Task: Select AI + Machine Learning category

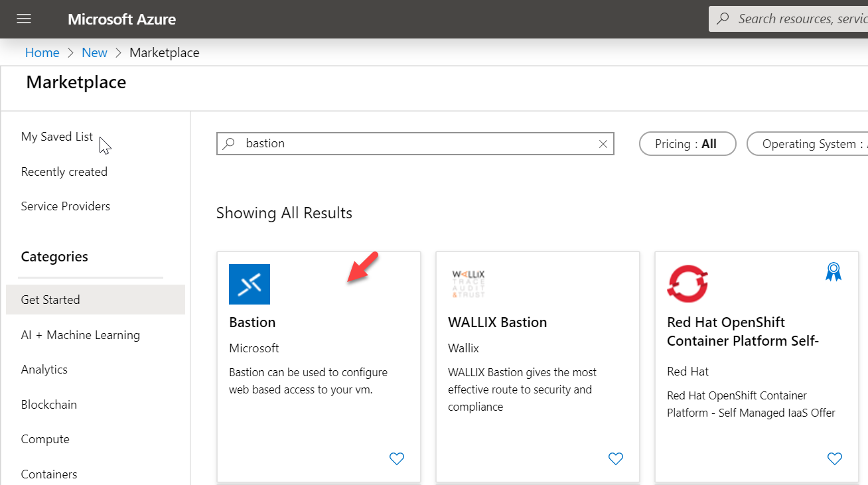Action: coord(80,335)
